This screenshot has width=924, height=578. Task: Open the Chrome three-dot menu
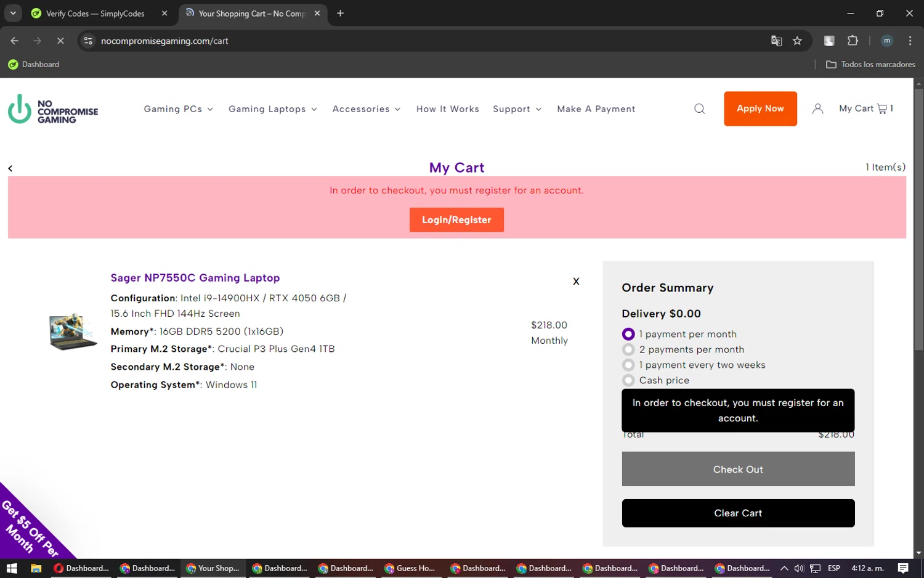click(910, 41)
